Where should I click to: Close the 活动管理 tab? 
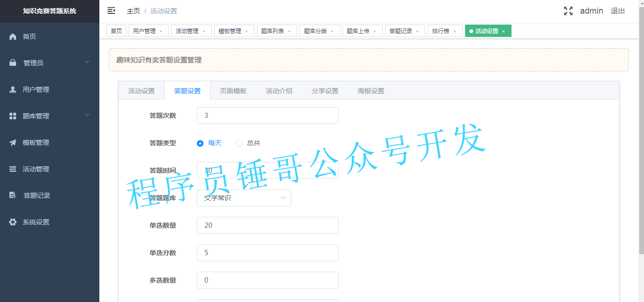click(x=204, y=31)
